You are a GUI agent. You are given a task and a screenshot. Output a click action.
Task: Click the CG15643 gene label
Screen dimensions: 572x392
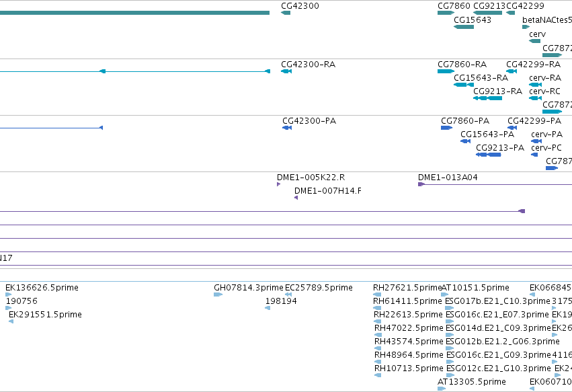473,20
